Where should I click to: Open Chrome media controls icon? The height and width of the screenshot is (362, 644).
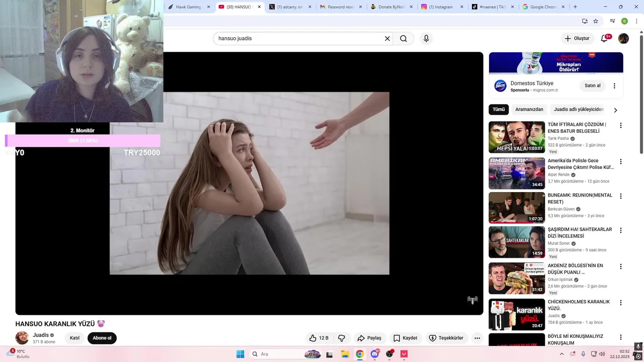pyautogui.click(x=612, y=21)
